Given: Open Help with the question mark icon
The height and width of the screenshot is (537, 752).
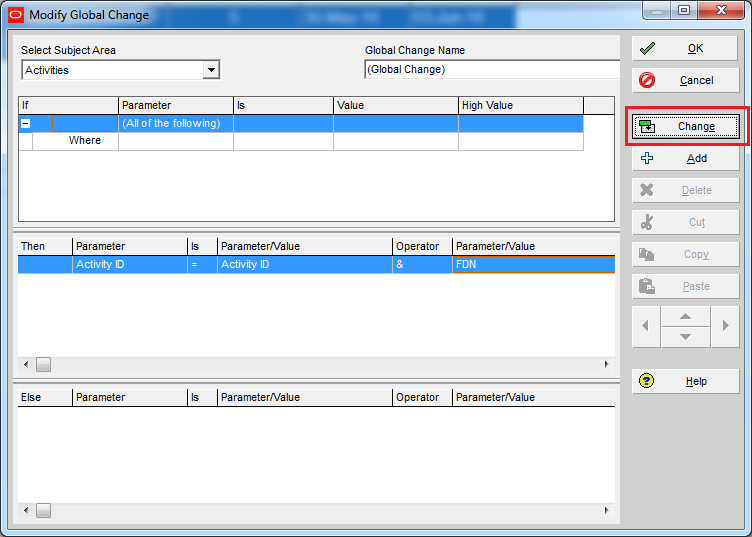Looking at the screenshot, I should click(x=685, y=381).
